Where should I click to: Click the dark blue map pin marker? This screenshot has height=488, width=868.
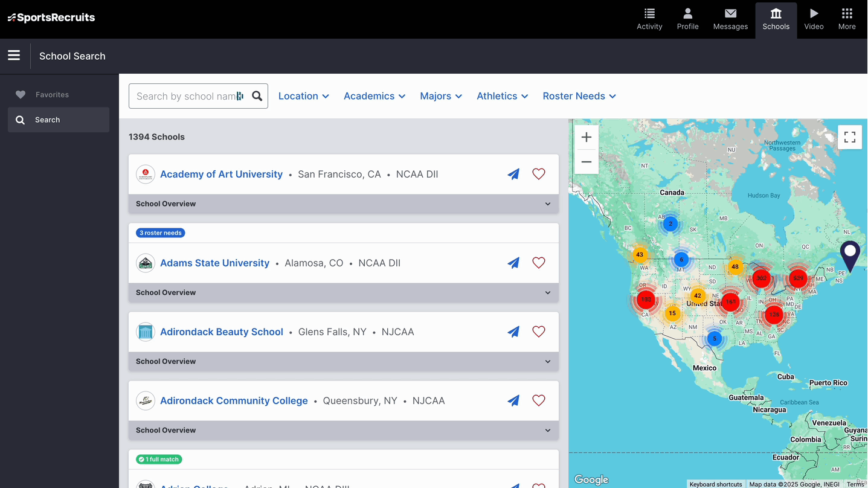tap(850, 256)
